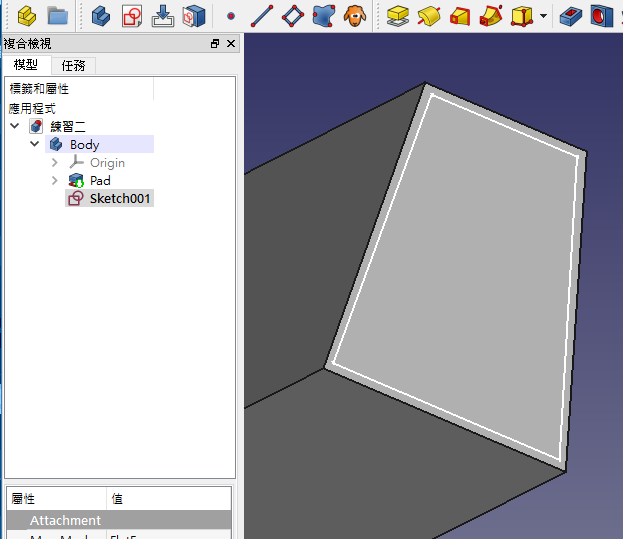Close the 複合檢視 panel
Viewport: 623px width, 539px height.
tap(231, 43)
